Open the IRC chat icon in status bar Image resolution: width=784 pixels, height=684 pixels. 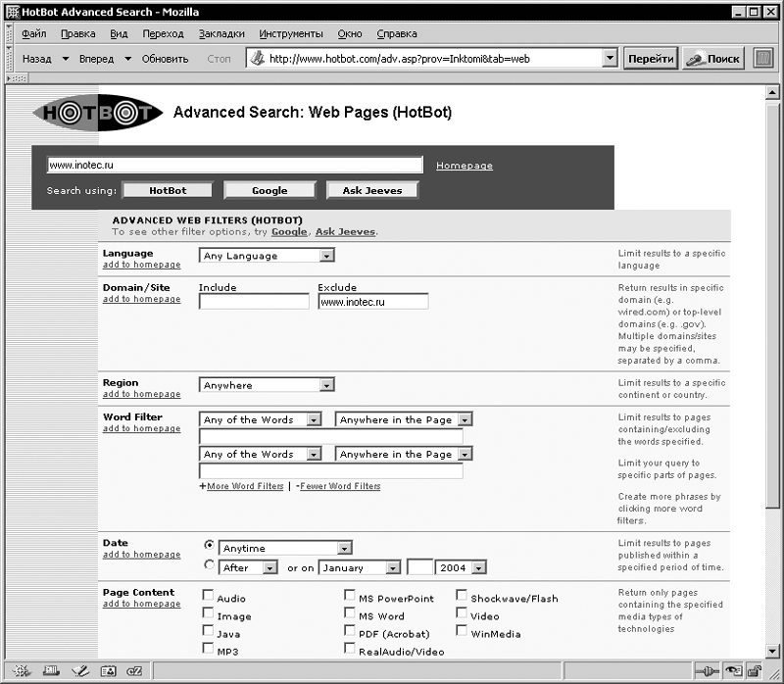[134, 670]
